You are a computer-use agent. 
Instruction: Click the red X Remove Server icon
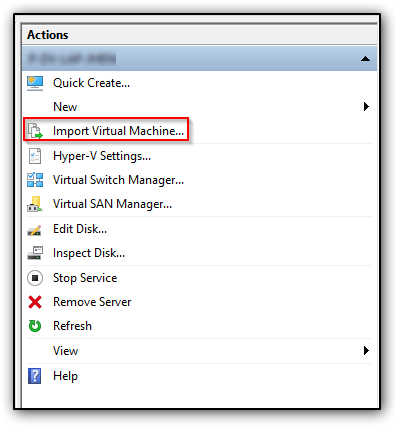(35, 302)
